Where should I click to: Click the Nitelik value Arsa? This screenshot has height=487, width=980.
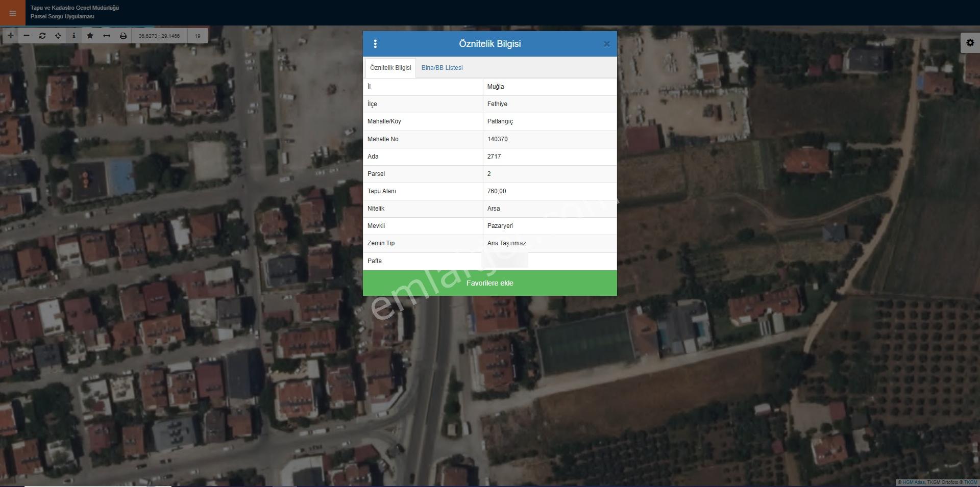point(494,209)
